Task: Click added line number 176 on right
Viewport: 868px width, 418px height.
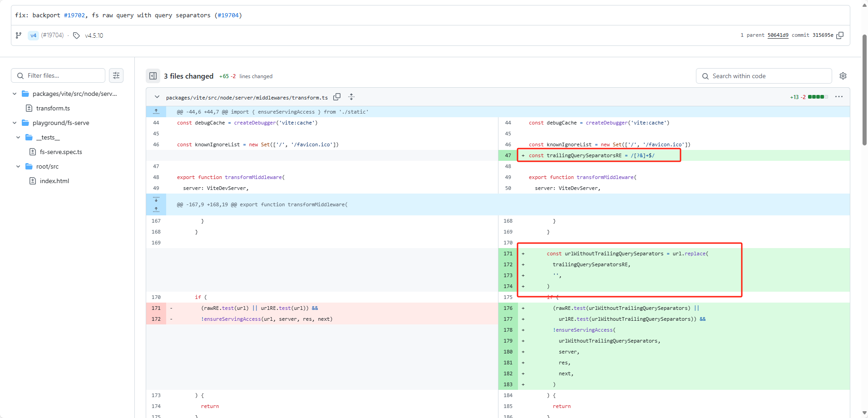Action: click(508, 308)
